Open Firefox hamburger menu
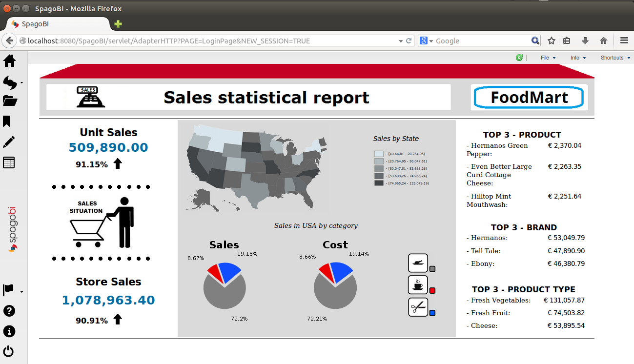 click(x=624, y=41)
